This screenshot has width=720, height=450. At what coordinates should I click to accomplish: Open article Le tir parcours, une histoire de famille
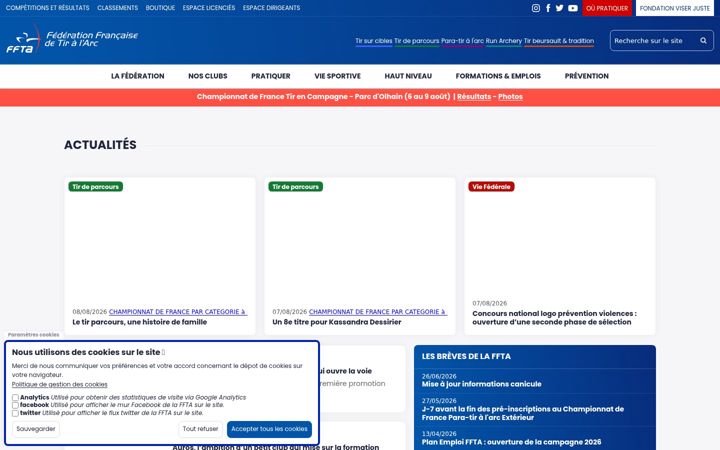coord(140,322)
